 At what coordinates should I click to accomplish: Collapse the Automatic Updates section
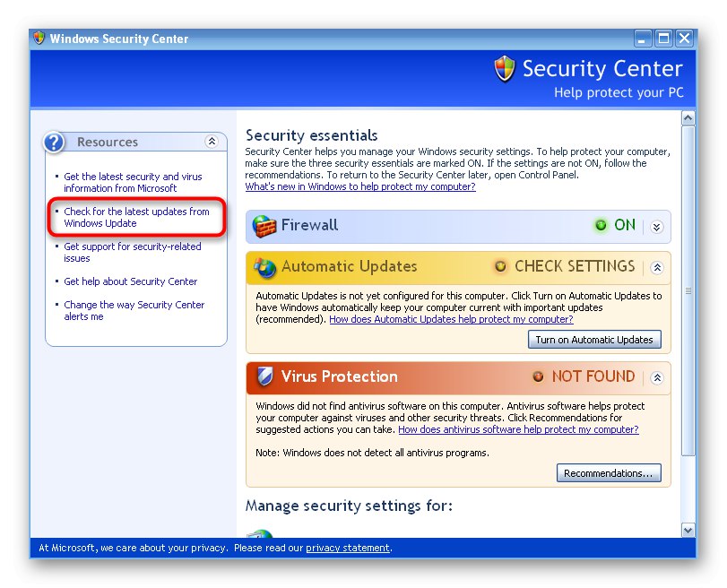click(x=656, y=267)
